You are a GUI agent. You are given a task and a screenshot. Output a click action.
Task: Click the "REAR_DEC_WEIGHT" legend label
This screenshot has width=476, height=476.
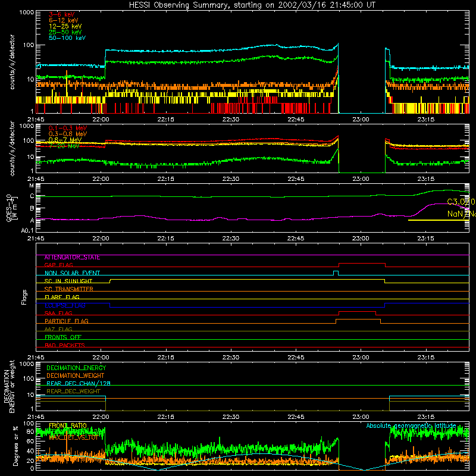tap(73, 392)
